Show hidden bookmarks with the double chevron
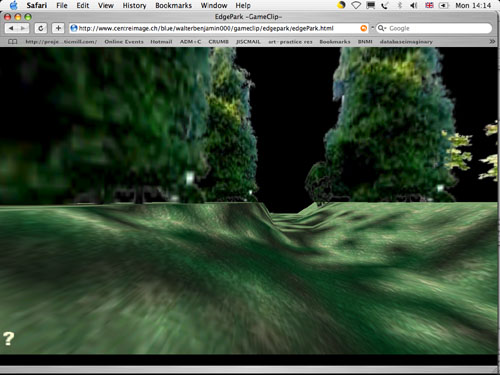The height and width of the screenshot is (375, 500). click(x=492, y=42)
